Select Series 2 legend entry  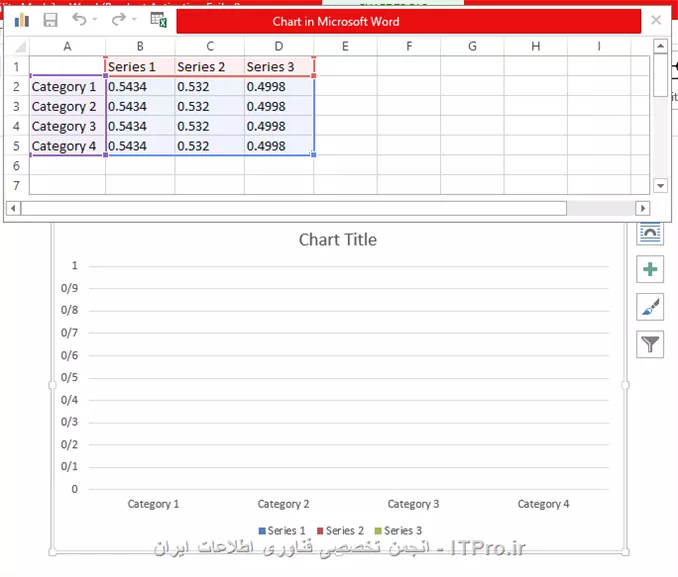tap(340, 531)
